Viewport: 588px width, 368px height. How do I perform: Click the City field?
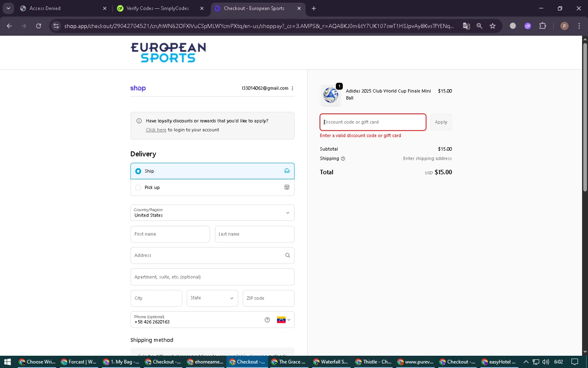[156, 298]
